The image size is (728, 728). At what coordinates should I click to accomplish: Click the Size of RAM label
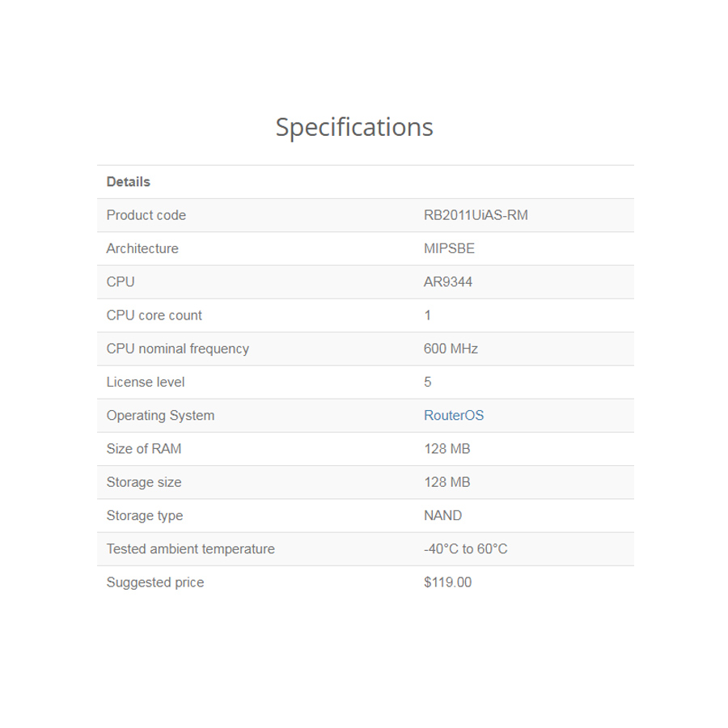click(144, 449)
